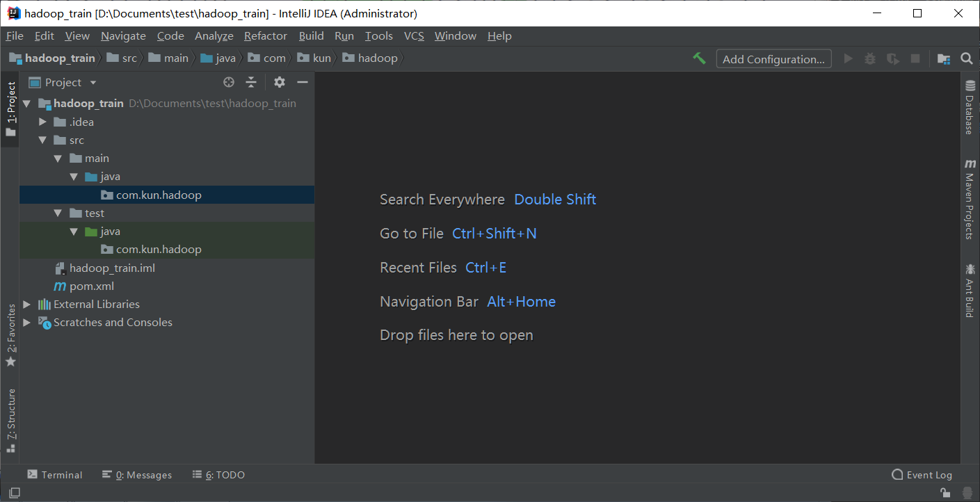Expand Scratches and Consoles
The width and height of the screenshot is (980, 502).
[27, 323]
